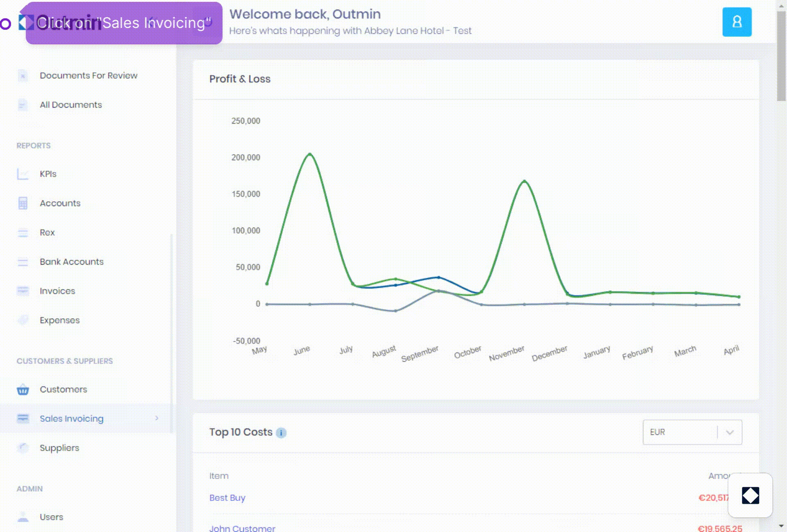
Task: Click the Invoices sidebar icon
Action: click(23, 291)
